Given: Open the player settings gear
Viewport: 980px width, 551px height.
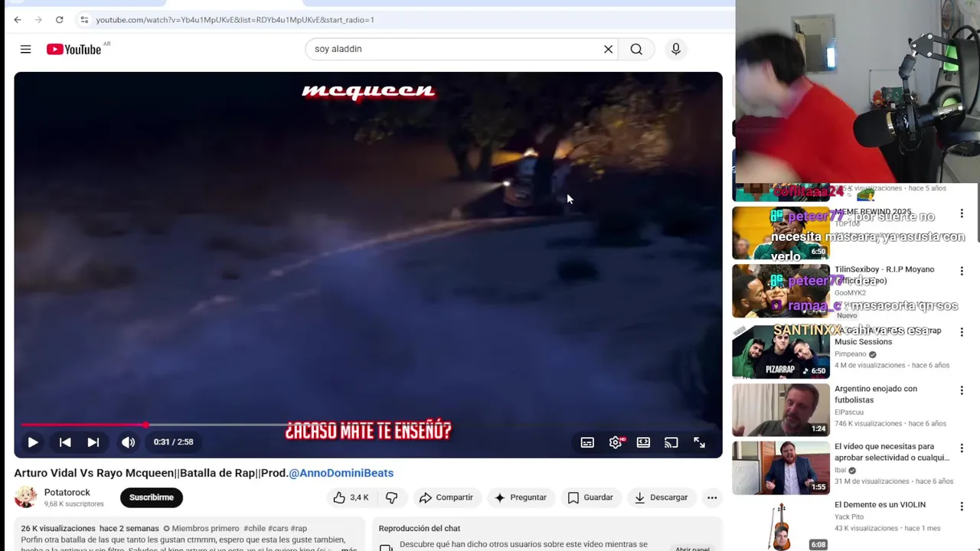Looking at the screenshot, I should point(616,442).
